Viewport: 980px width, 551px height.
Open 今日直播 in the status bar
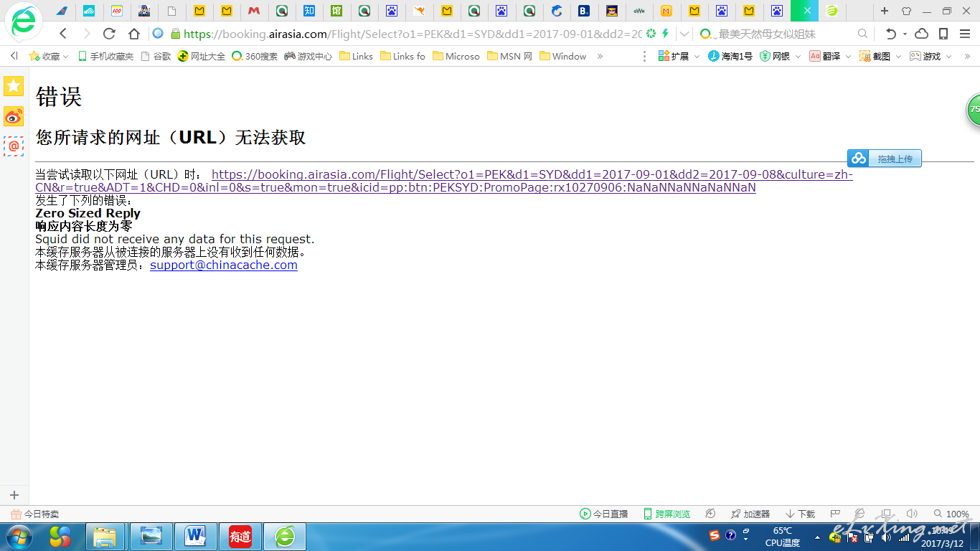[x=604, y=514]
